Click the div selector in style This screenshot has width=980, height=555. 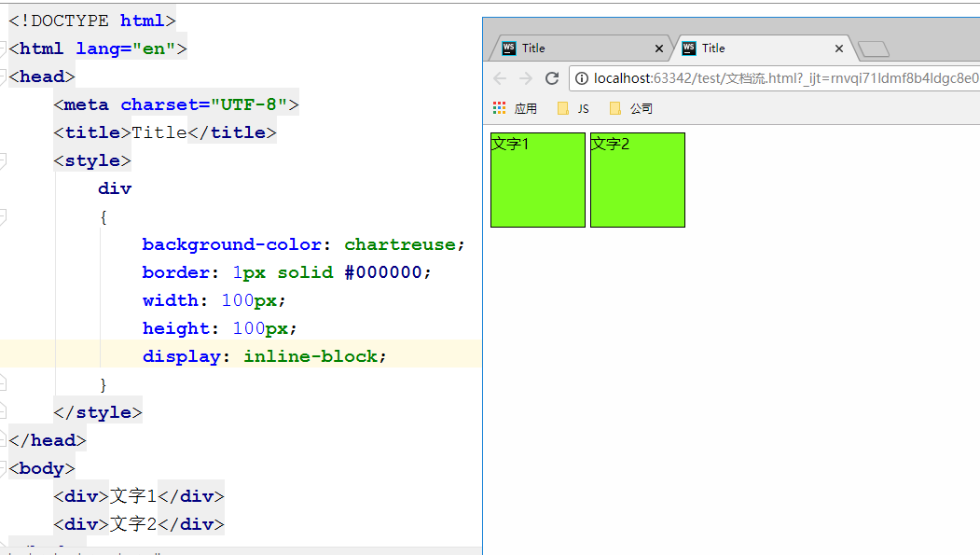click(115, 188)
